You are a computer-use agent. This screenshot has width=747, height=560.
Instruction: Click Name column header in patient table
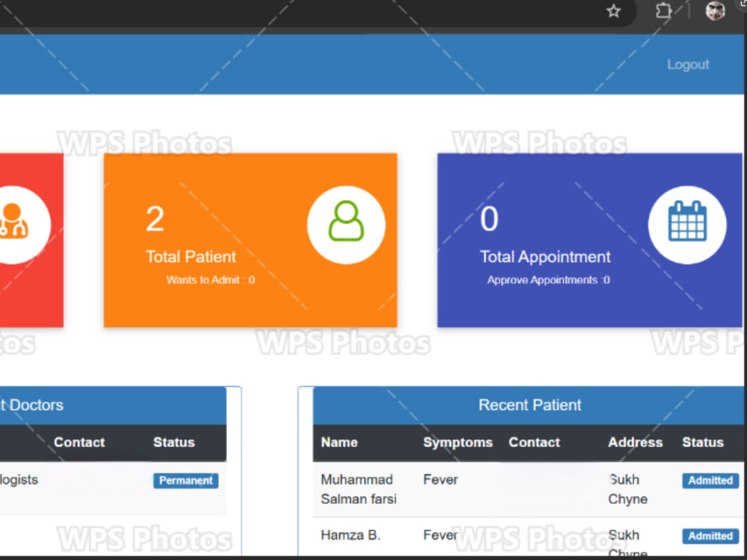339,442
